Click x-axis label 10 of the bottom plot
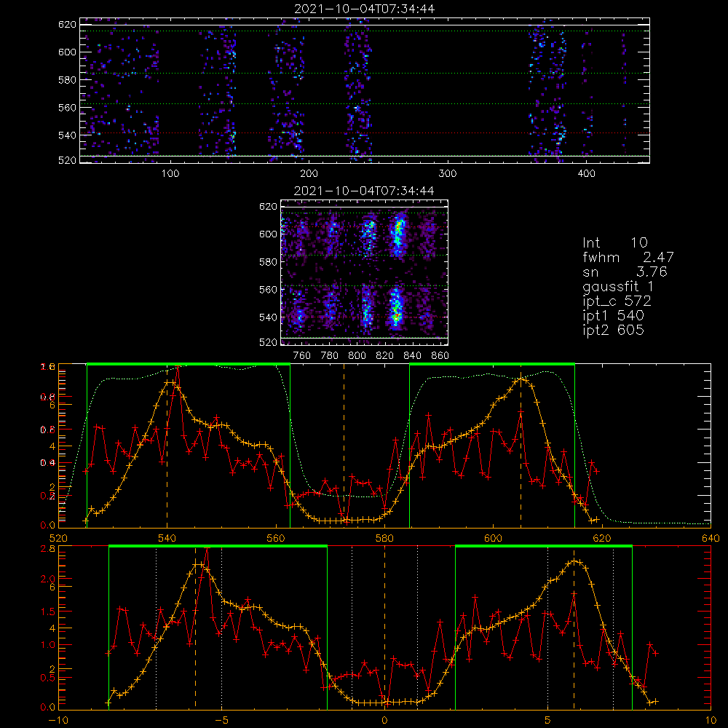Screen dimensions: 728x728 click(x=711, y=720)
